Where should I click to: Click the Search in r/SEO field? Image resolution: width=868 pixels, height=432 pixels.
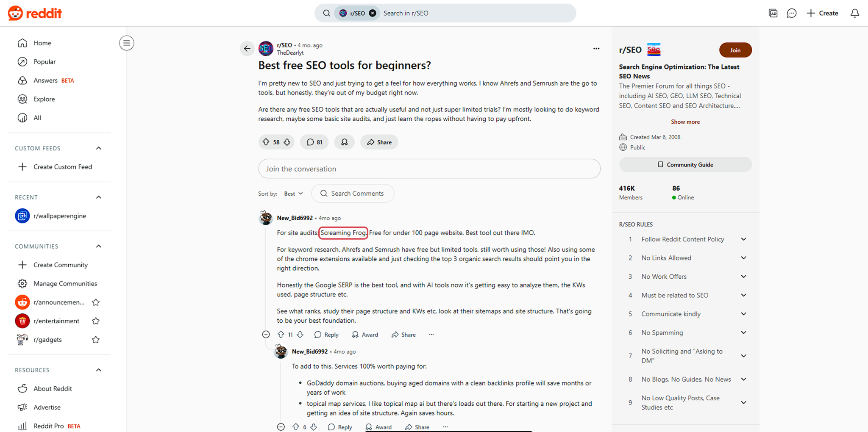coord(475,13)
